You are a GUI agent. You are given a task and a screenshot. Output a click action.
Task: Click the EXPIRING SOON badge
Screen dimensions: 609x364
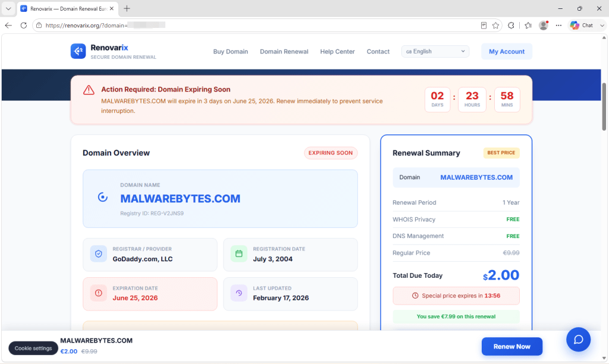[x=331, y=153]
